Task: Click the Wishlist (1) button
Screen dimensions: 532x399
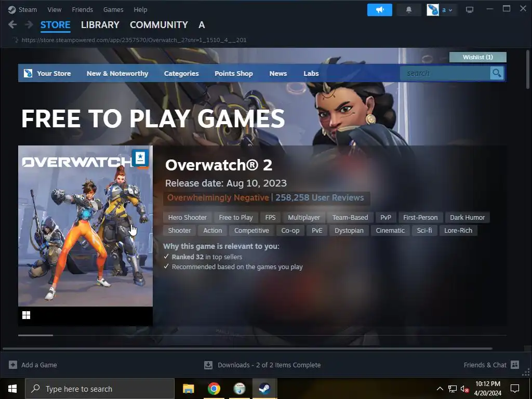Action: (478, 57)
